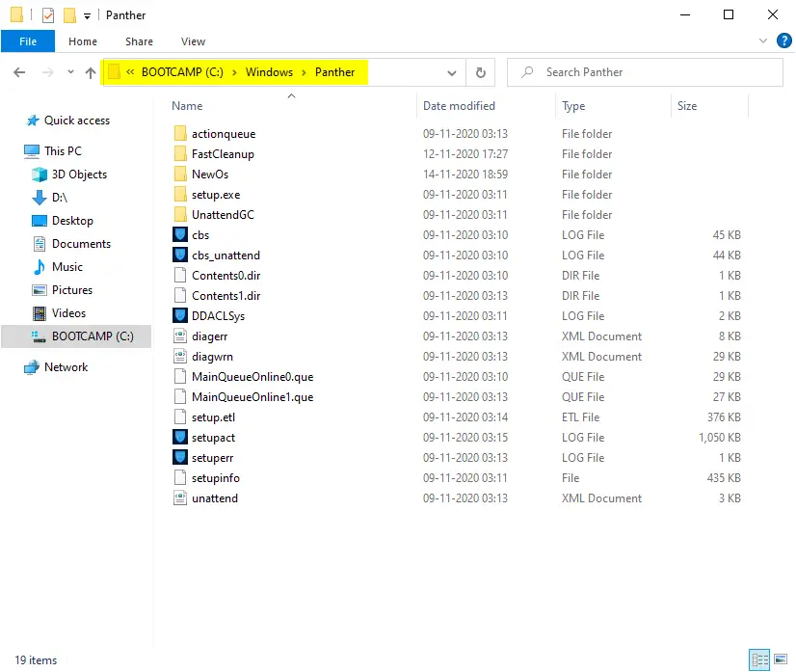Click the setup.exe folder icon
This screenshot has height=672, width=796.
180,195
